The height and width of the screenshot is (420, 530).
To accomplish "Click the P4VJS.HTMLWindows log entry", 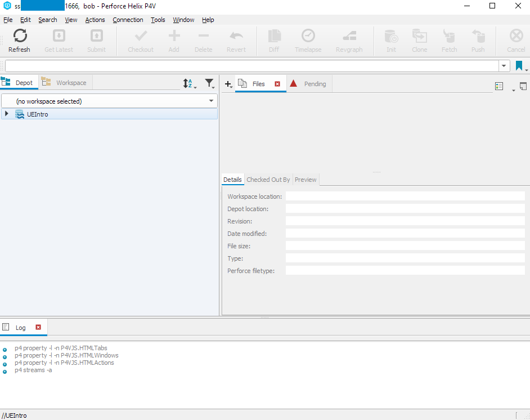I will coord(66,355).
